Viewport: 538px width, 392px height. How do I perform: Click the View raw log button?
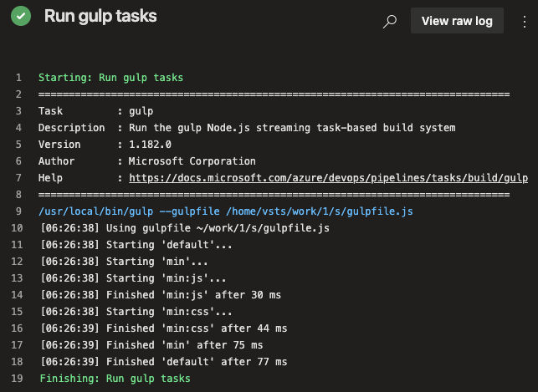pyautogui.click(x=457, y=22)
